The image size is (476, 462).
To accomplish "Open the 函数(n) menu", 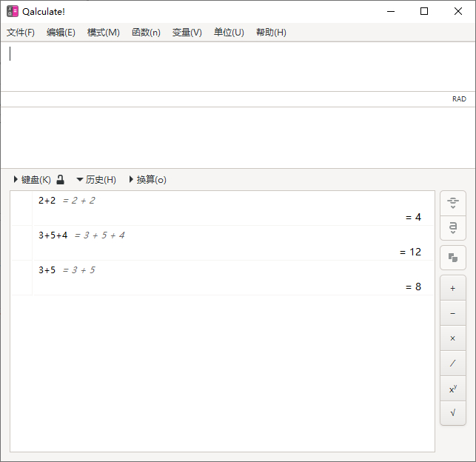I will [146, 33].
